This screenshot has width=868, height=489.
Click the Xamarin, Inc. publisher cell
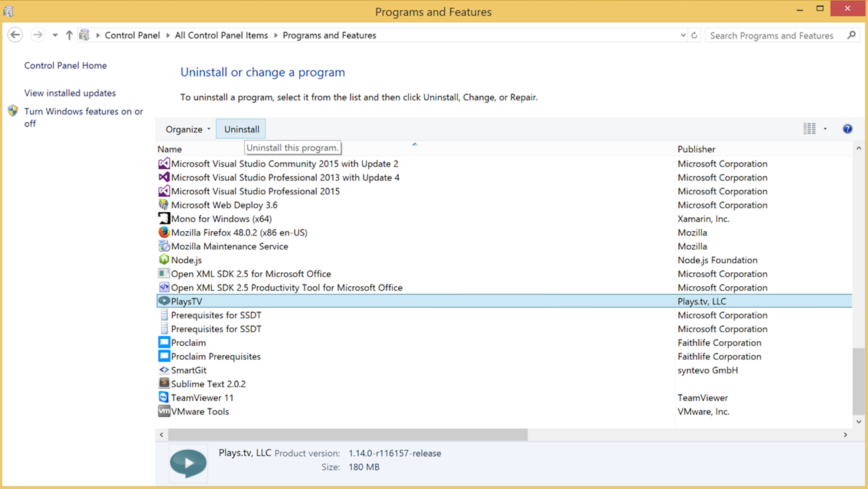click(x=703, y=219)
